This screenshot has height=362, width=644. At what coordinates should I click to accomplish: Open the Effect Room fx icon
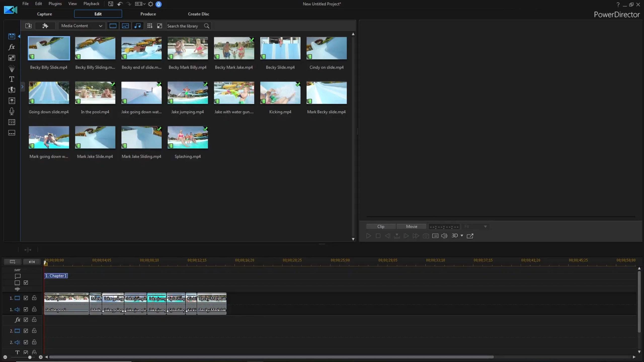[12, 47]
